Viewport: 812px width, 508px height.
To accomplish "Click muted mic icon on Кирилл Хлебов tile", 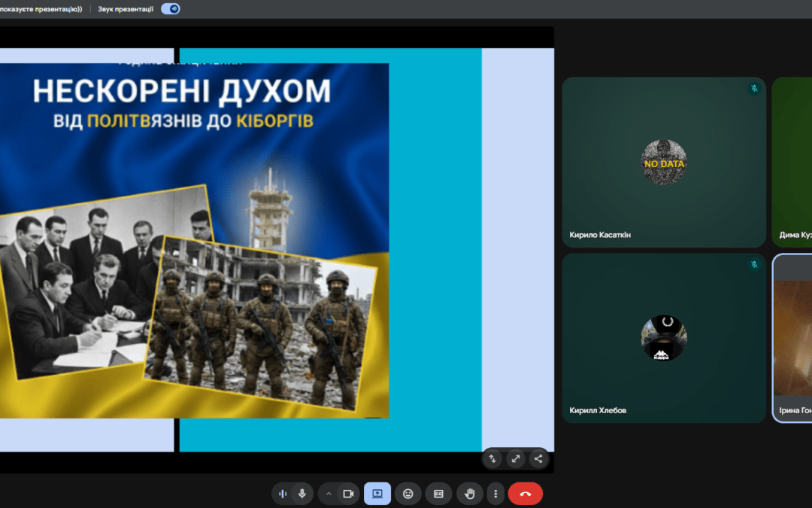I will point(755,264).
